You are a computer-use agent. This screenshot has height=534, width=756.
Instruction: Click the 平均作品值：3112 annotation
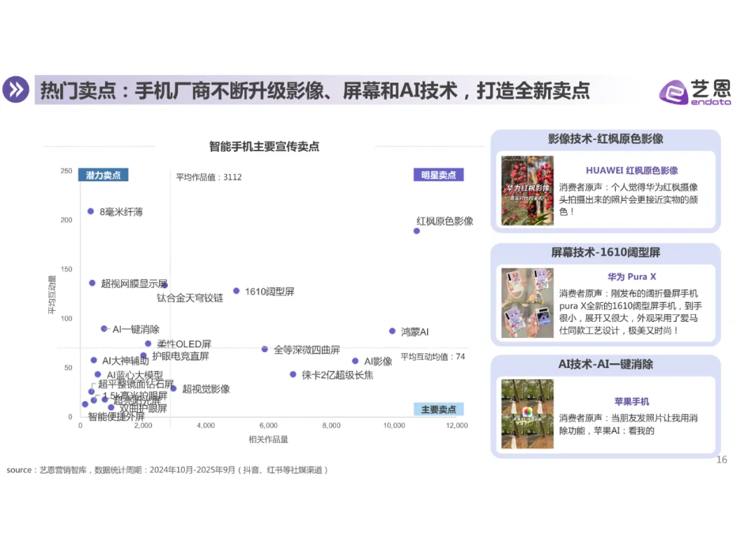[209, 177]
